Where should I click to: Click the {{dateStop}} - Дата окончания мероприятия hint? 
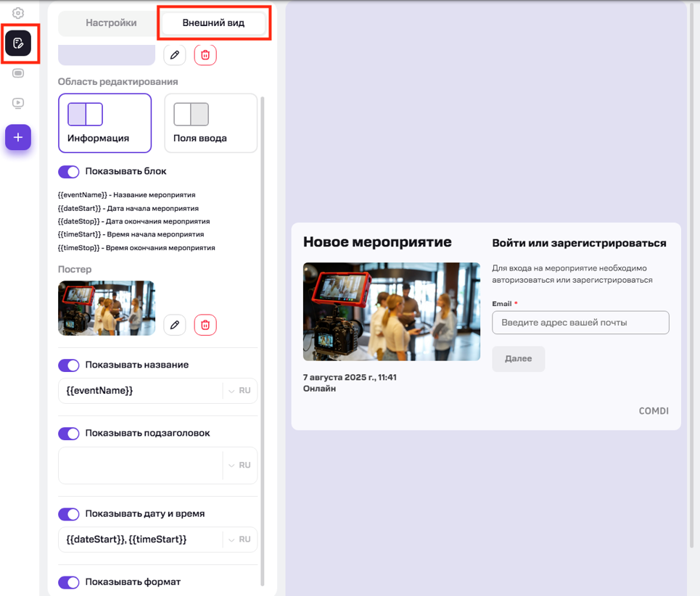134,221
